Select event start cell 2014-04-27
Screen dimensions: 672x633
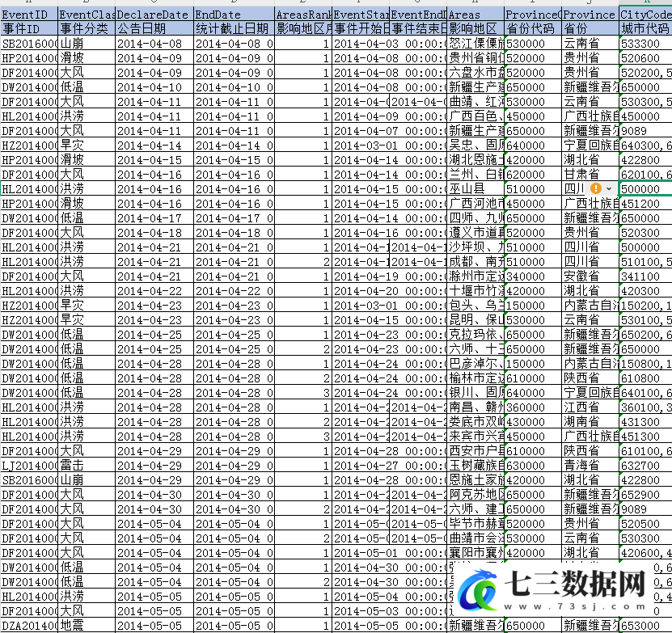(x=390, y=466)
